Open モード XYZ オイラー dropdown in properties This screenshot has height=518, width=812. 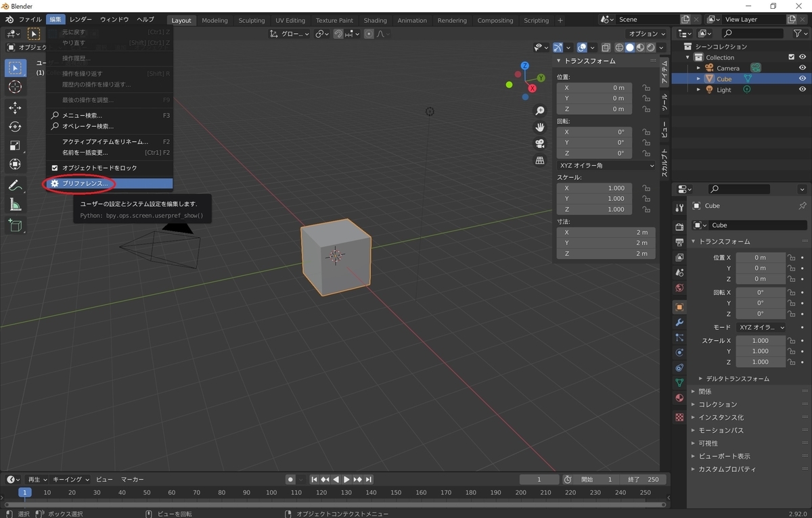[x=761, y=327]
